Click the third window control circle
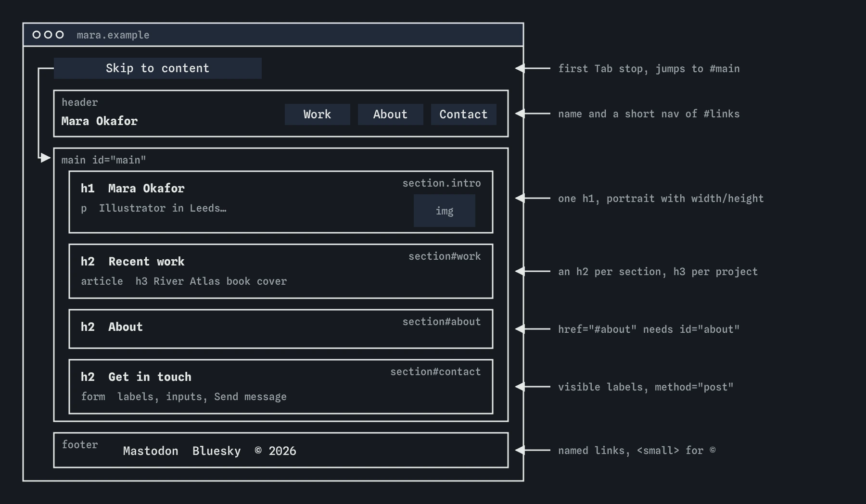The height and width of the screenshot is (504, 866). (x=60, y=35)
